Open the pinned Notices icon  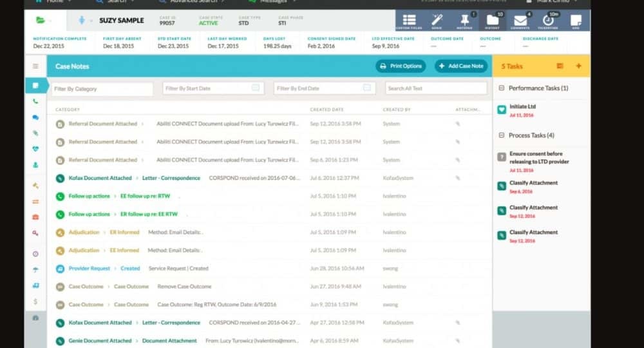point(464,21)
